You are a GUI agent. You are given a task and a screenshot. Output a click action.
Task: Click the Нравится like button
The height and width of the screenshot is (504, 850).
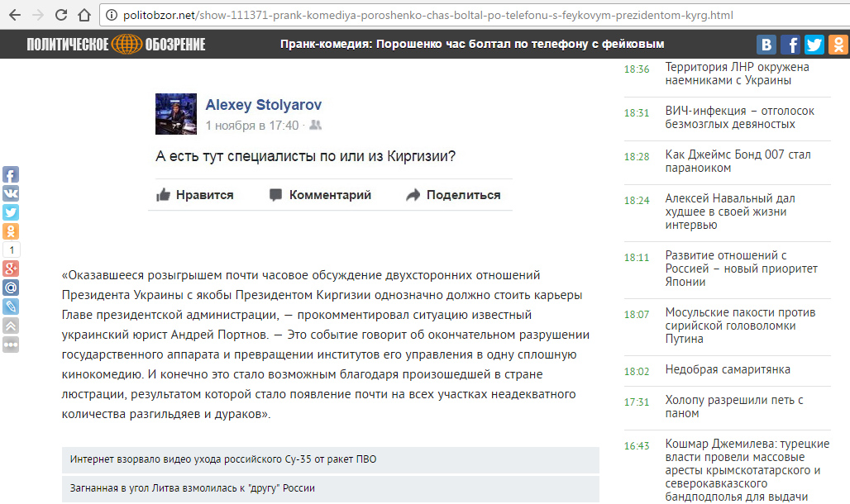pos(195,195)
